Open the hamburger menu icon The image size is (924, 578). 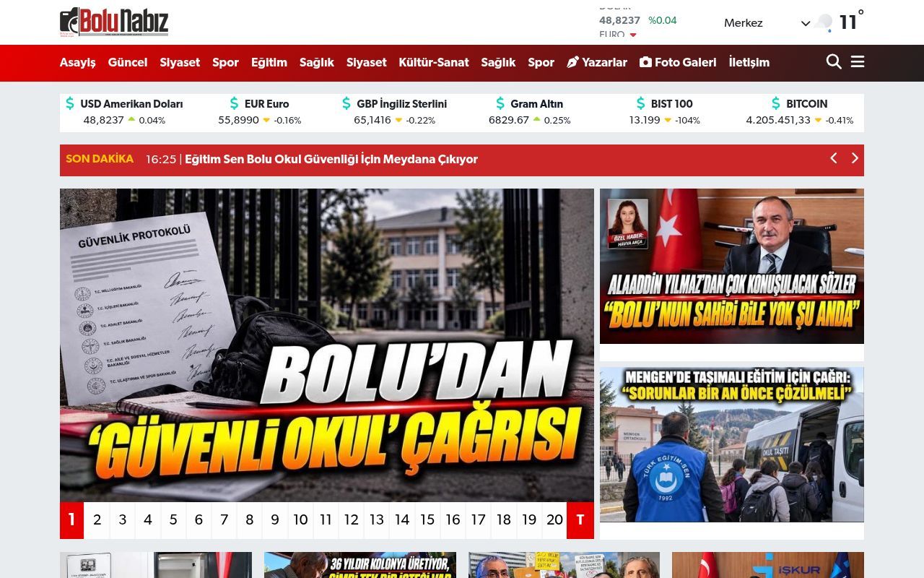coord(858,62)
